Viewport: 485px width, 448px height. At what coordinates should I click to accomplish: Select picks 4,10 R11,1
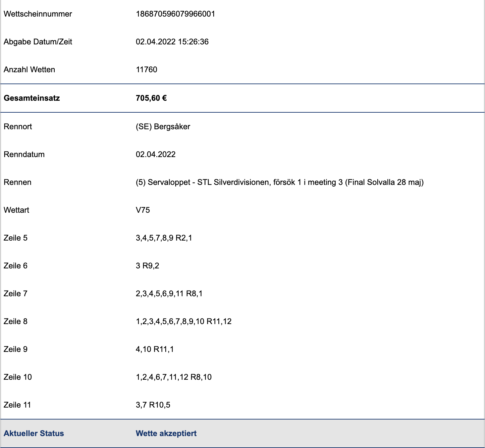click(x=155, y=349)
